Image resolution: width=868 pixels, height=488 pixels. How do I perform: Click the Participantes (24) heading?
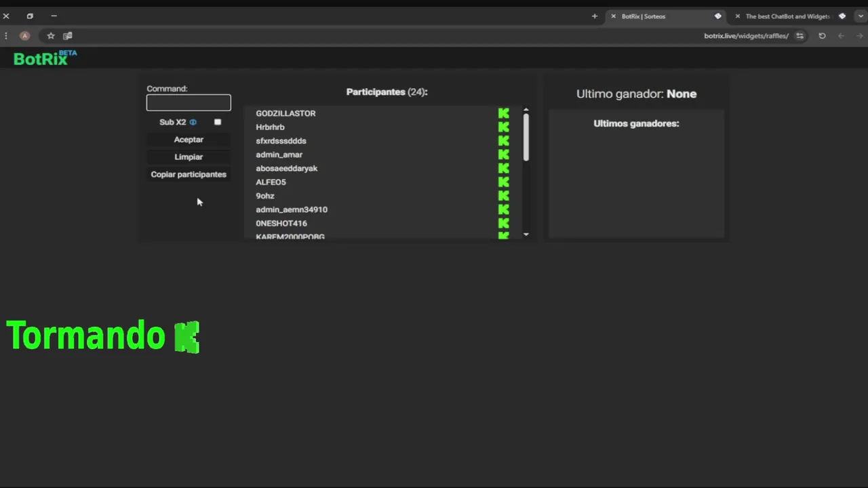tap(387, 92)
